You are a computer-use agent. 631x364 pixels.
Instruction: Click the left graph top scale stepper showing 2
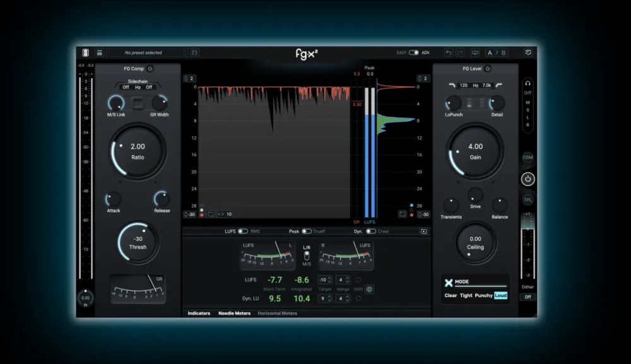[x=189, y=78]
